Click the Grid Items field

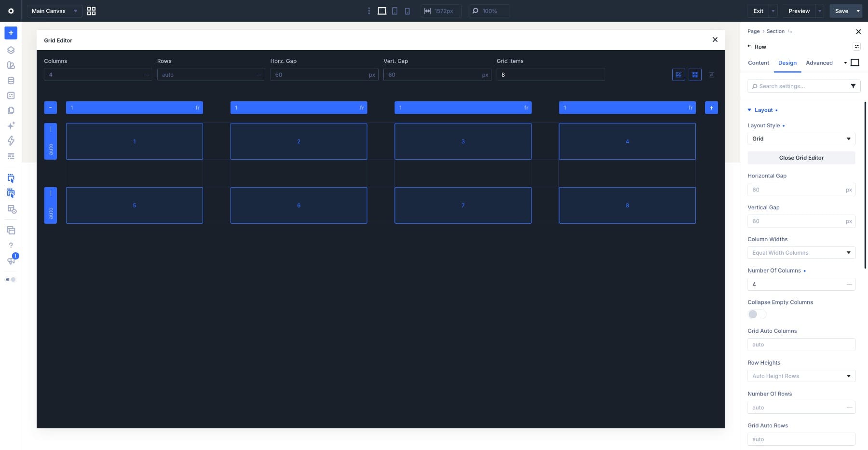tap(550, 75)
